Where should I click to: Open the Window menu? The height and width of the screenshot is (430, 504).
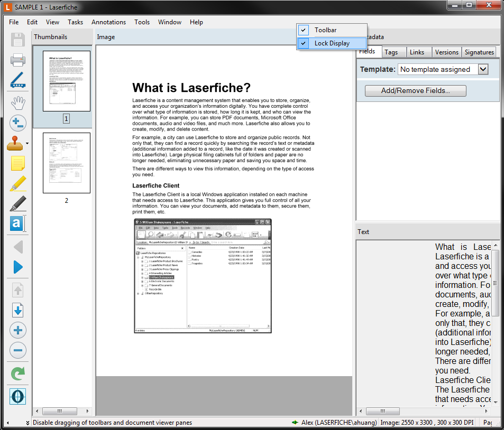coord(170,22)
